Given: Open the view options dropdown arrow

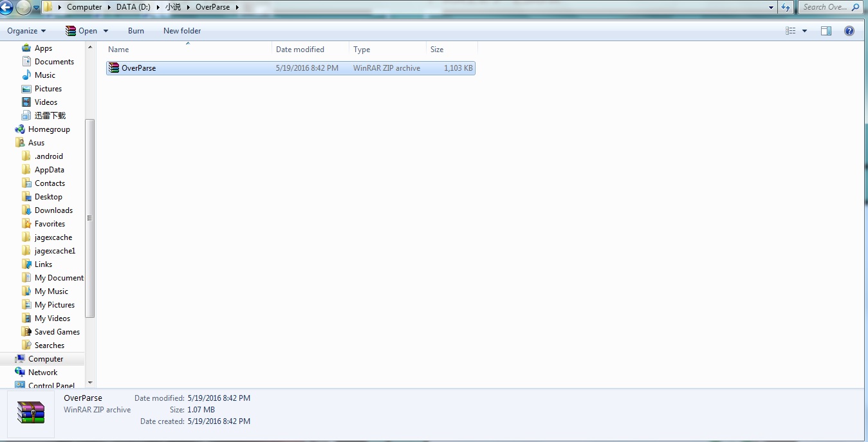Looking at the screenshot, I should click(804, 31).
